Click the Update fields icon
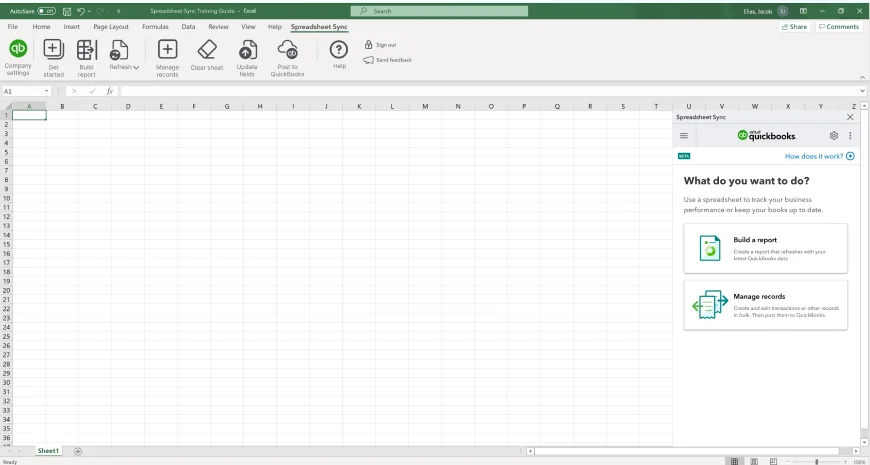Screen dimensions: 870x465 tap(247, 49)
